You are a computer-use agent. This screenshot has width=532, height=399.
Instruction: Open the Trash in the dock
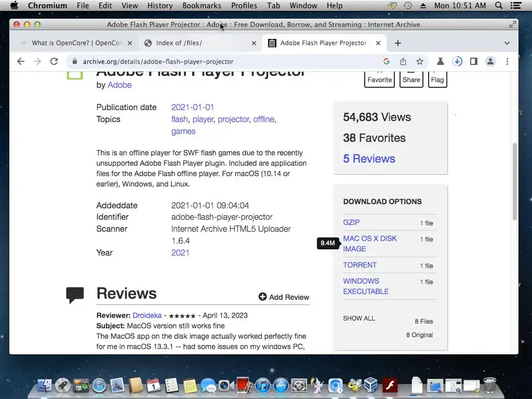point(489,385)
